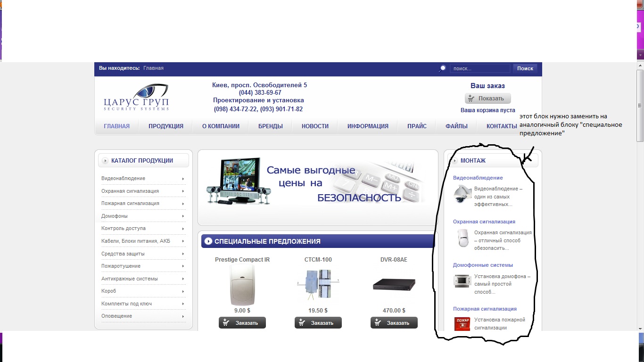
Task: Click the Специальные предложения header arrow icon
Action: tap(208, 241)
